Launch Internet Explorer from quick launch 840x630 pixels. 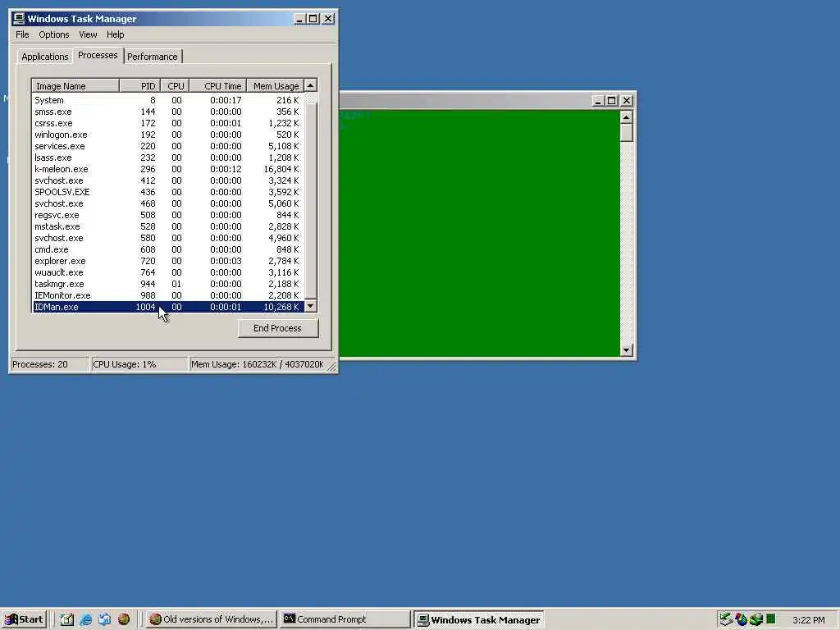click(x=85, y=620)
